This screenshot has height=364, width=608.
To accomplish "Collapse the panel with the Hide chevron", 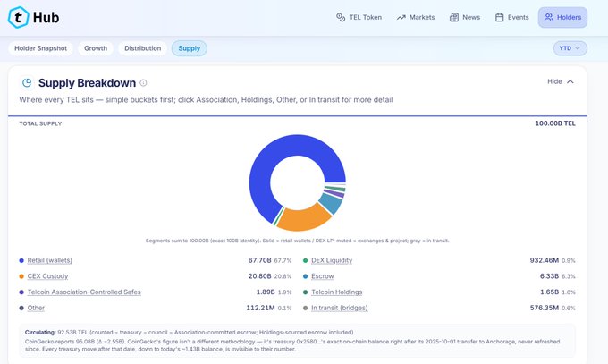I will [570, 81].
